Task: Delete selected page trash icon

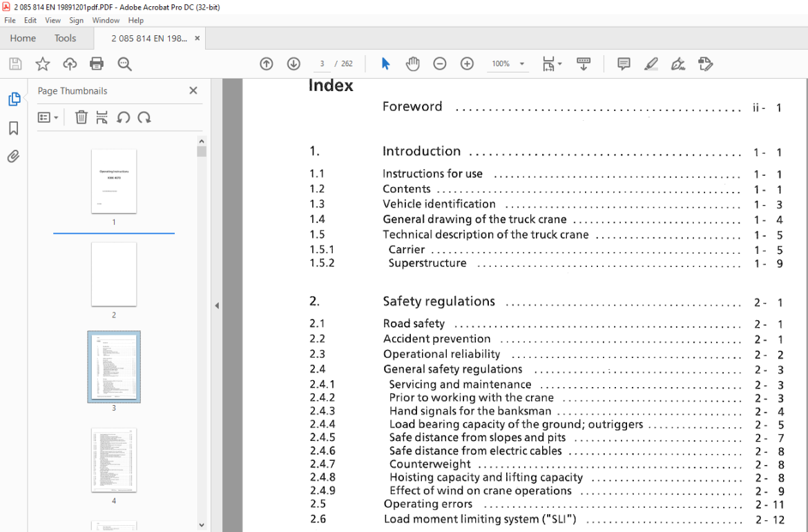Action: [81, 117]
